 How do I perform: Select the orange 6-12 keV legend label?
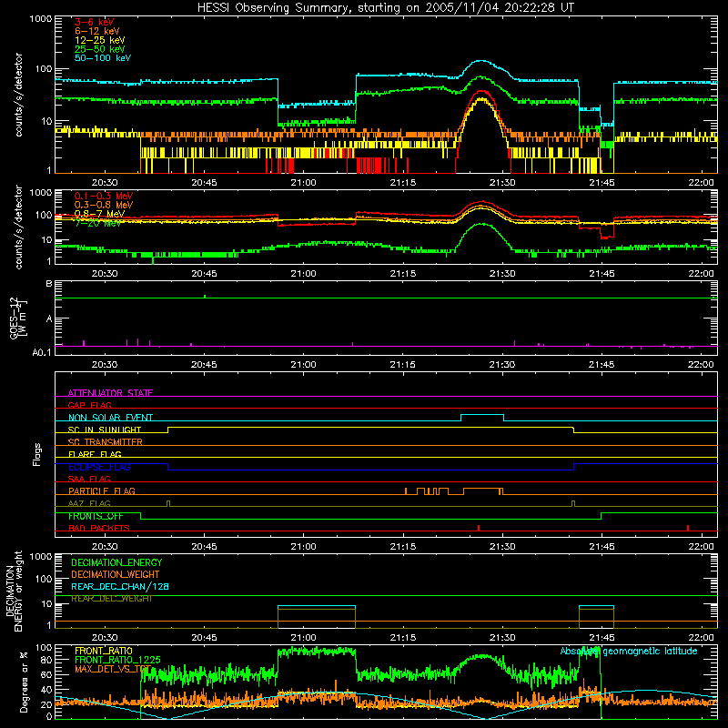(x=97, y=31)
